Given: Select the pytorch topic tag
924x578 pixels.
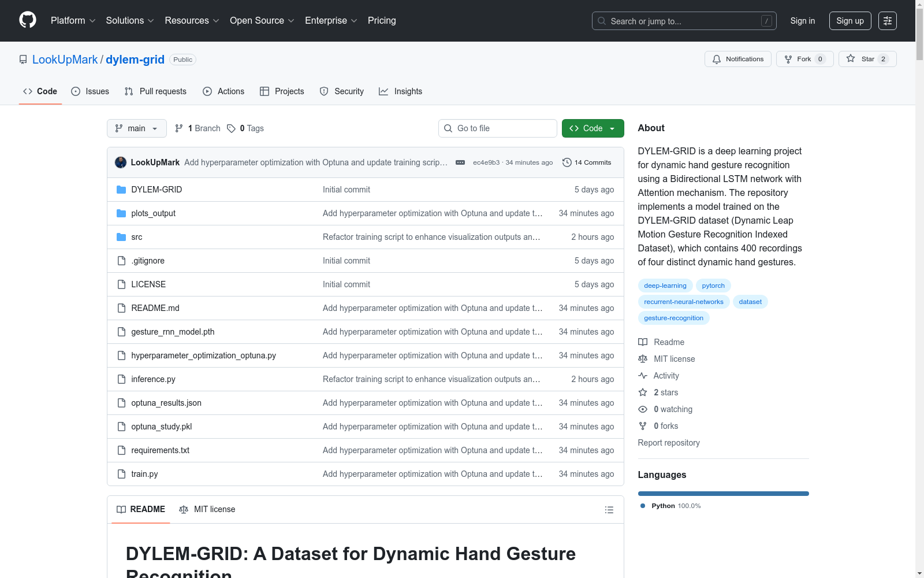Looking at the screenshot, I should 713,286.
